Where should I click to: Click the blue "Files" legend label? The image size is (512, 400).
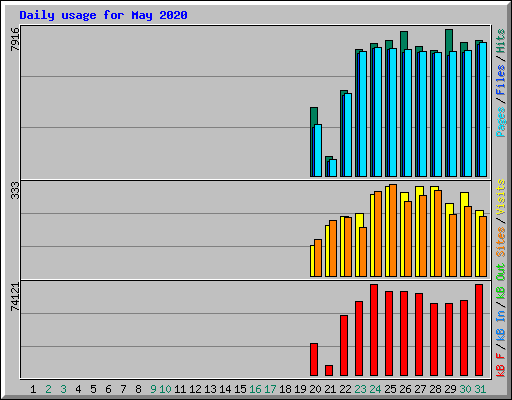click(x=501, y=80)
